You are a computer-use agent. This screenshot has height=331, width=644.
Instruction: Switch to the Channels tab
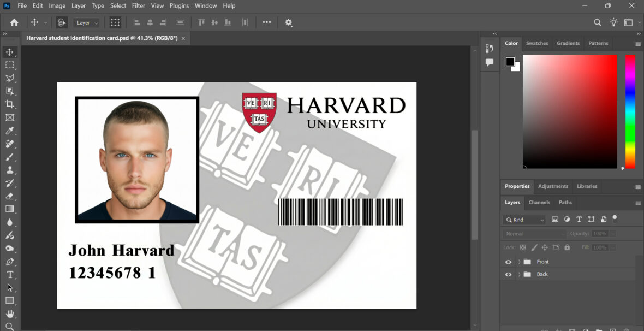(539, 203)
